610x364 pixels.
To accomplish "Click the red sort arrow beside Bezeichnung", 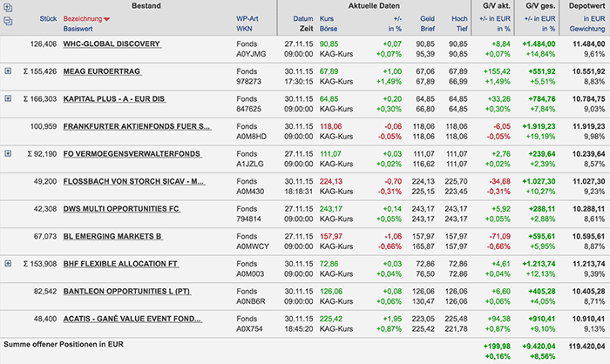I will (106, 19).
